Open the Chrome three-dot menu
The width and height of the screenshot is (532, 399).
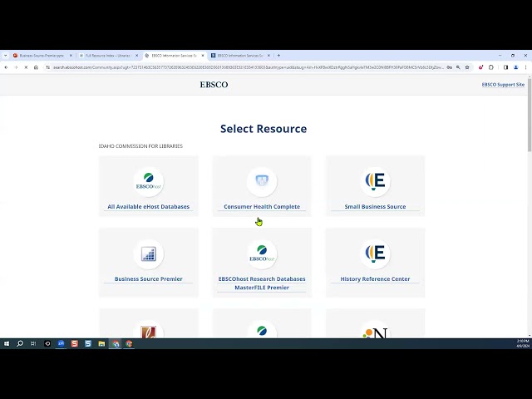[x=525, y=67]
